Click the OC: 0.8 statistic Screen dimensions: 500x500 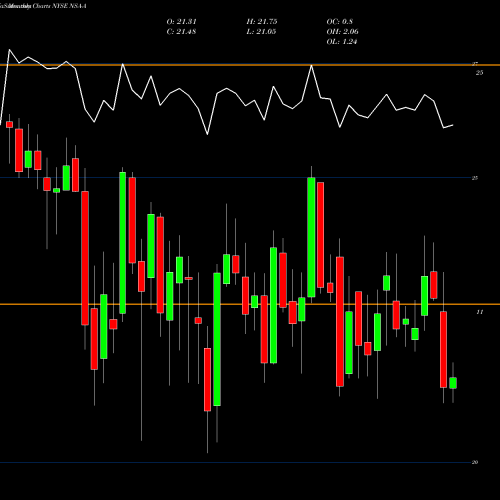[339, 22]
